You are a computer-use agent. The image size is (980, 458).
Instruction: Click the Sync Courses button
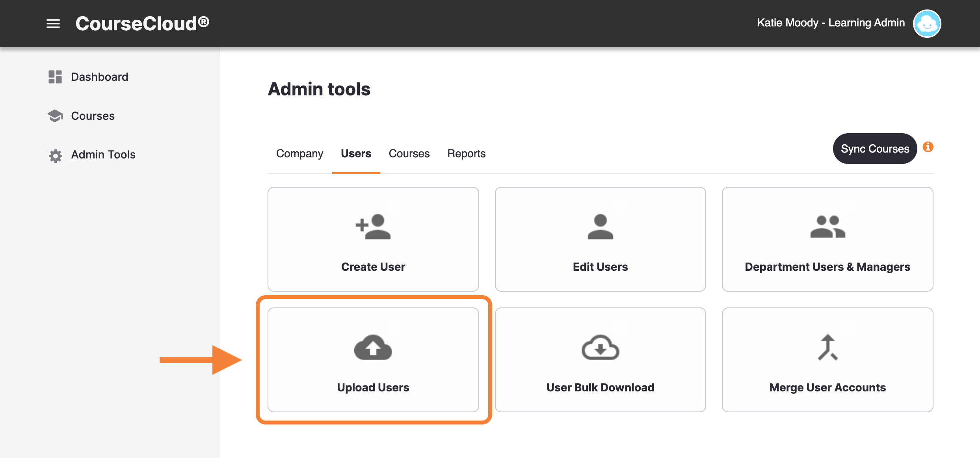coord(875,149)
